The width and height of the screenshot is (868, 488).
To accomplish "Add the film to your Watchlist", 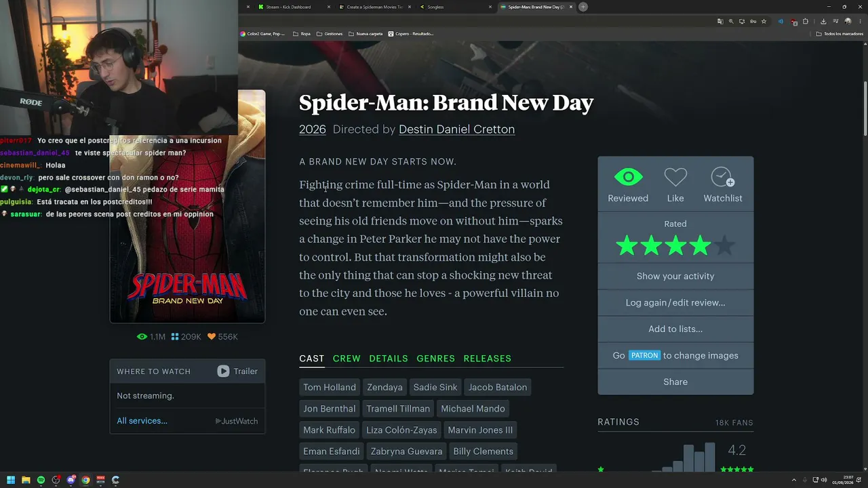I will pos(722,178).
